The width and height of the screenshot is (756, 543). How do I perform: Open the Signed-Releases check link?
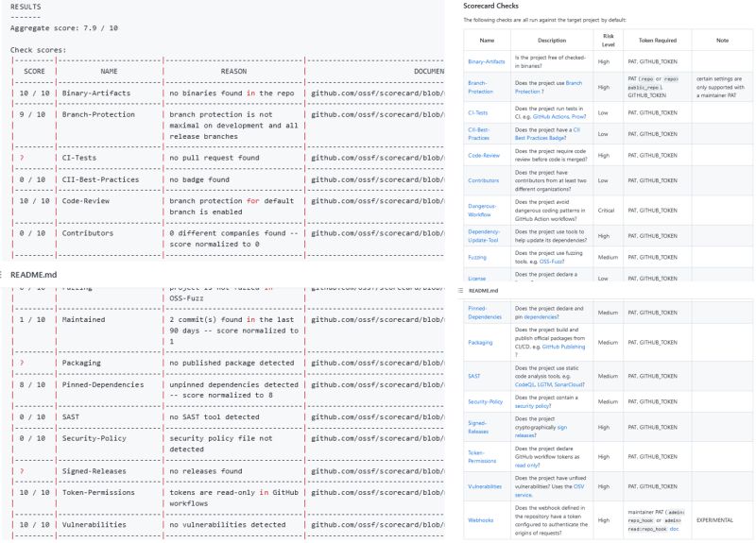point(478,428)
